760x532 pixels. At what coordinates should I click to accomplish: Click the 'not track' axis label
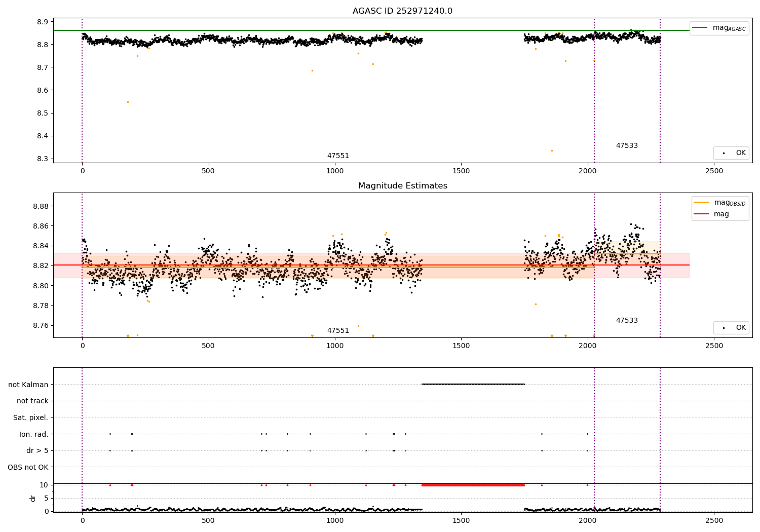point(32,401)
